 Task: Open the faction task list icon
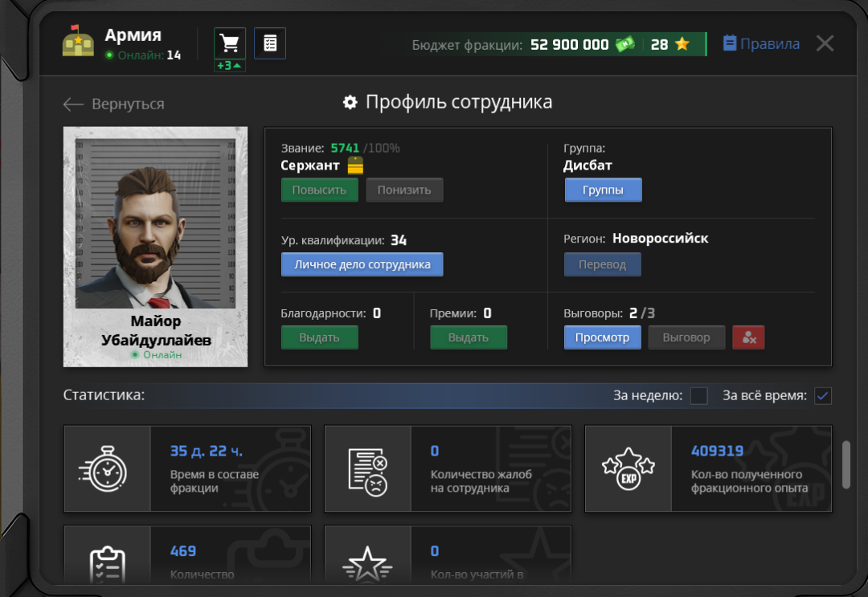(x=270, y=43)
